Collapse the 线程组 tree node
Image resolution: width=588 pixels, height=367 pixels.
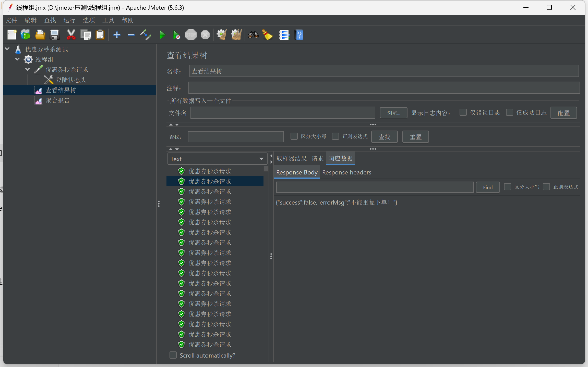tap(17, 59)
